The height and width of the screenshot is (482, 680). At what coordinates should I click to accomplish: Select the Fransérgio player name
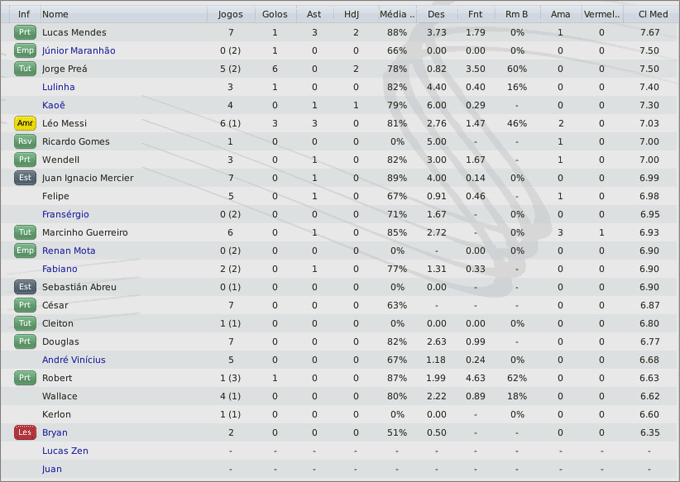click(x=65, y=214)
